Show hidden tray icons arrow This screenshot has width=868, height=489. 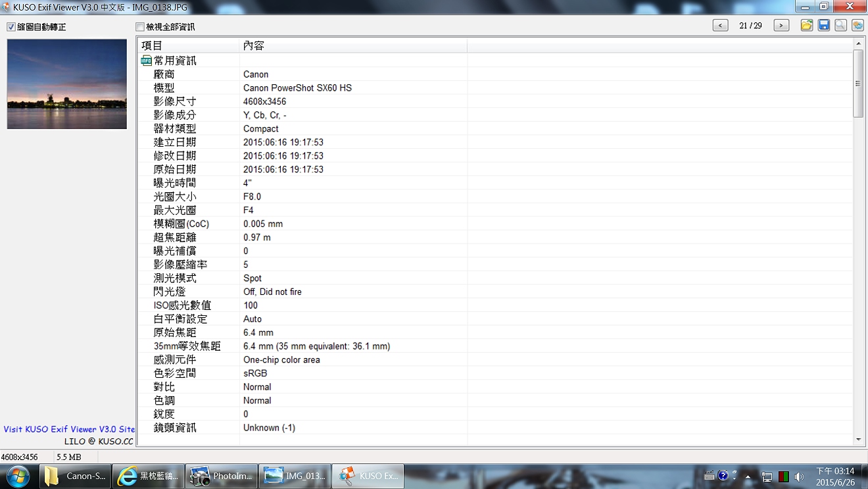click(x=748, y=476)
